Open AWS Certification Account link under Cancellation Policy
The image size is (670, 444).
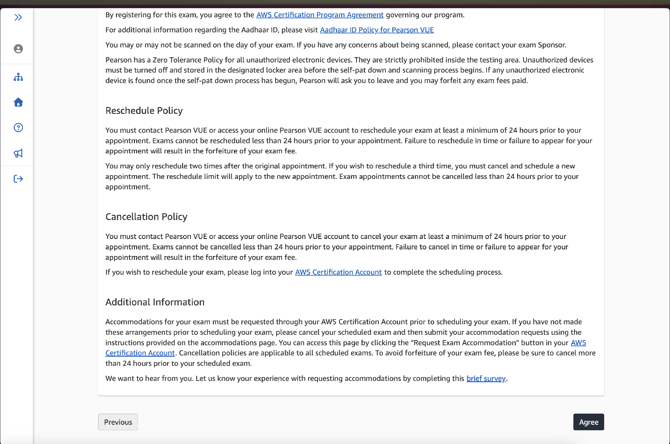[x=338, y=272]
